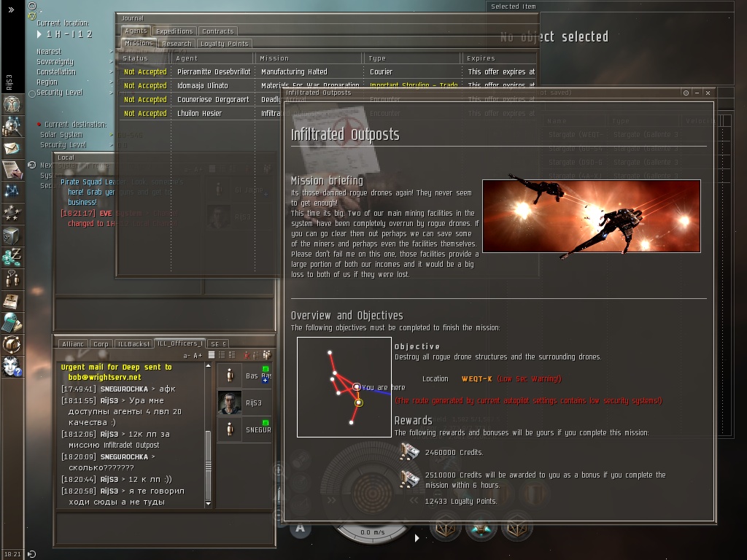The width and height of the screenshot is (747, 560).
Task: Open the wallet coins icon in sidebar
Action: (x=12, y=257)
